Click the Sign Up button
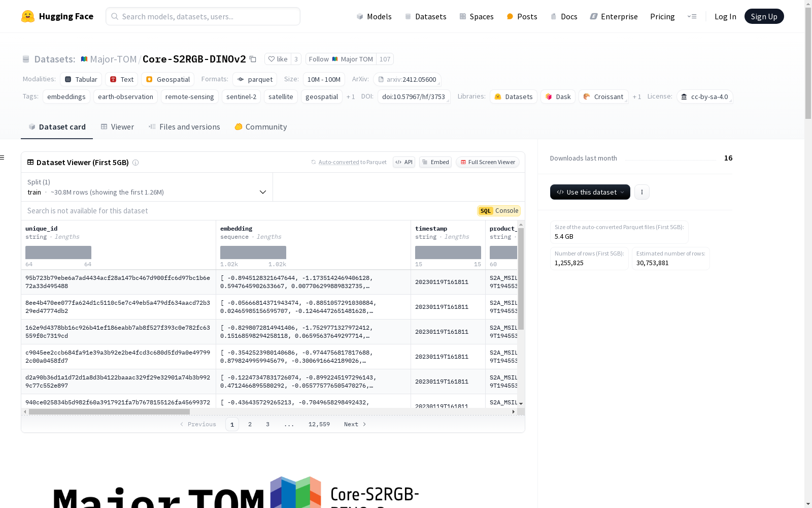812x508 pixels. 764,16
